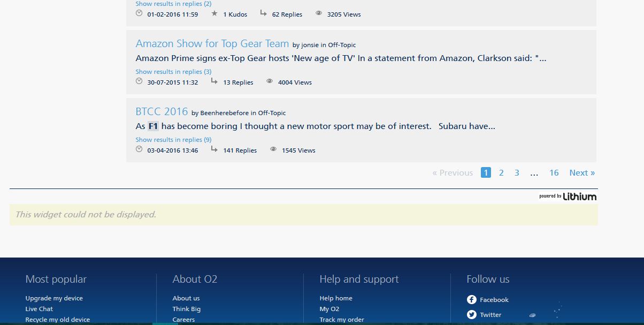Viewport: 644px width, 325px height.
Task: Click the eye icon beside 4004 Views
Action: pyautogui.click(x=270, y=82)
